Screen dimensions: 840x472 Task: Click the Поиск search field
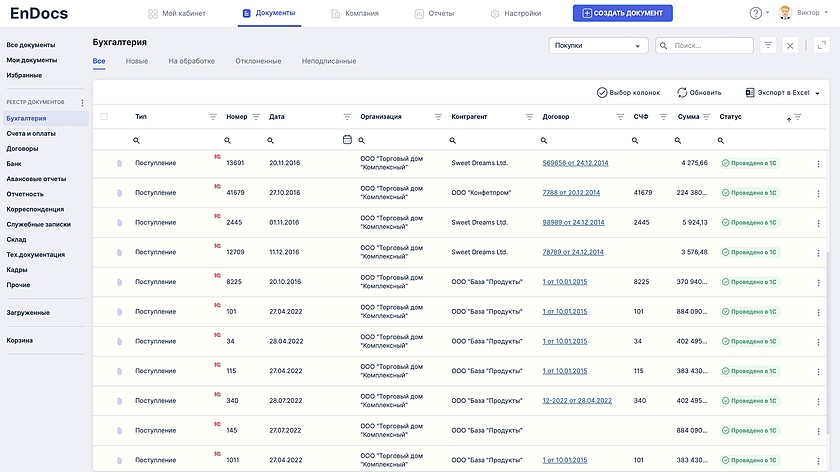click(x=711, y=46)
